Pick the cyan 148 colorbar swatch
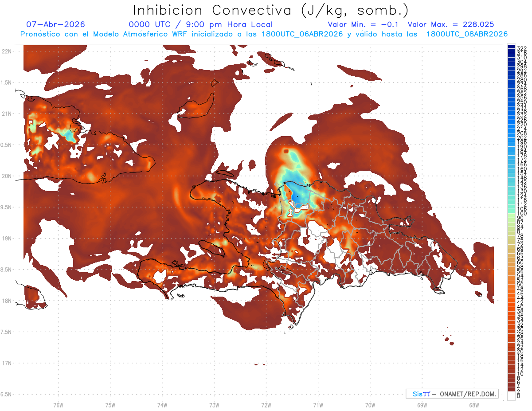Screen dimensions: 532x411 (x=511, y=178)
